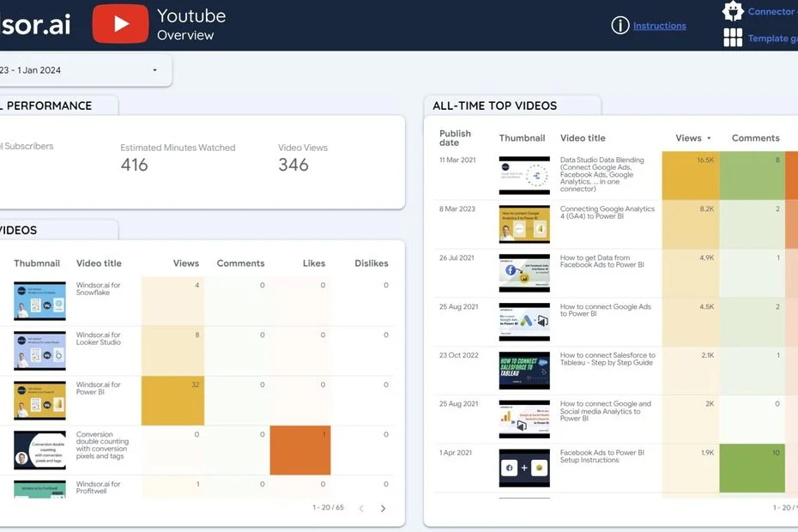Click '1 - 20 / 65' pagination text

click(329, 508)
